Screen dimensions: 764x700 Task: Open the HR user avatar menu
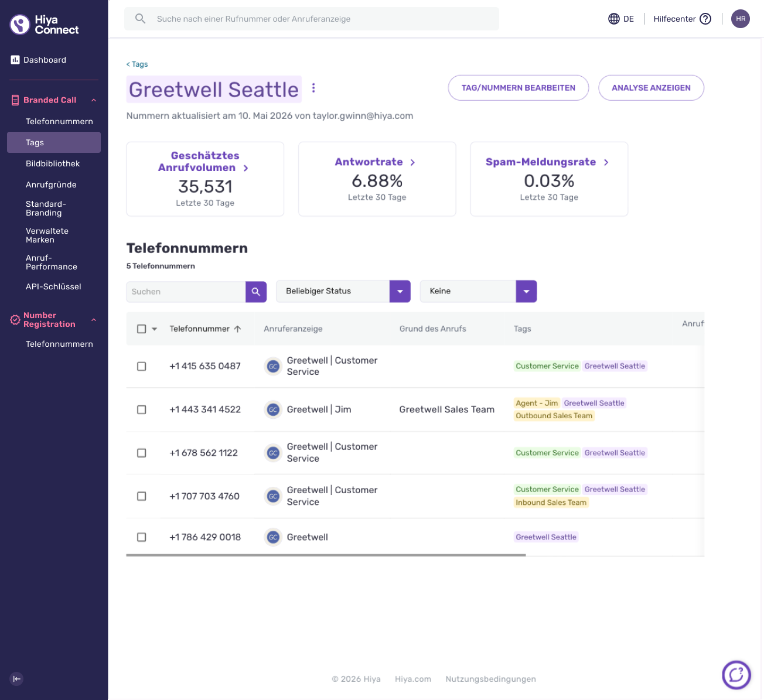pyautogui.click(x=741, y=19)
